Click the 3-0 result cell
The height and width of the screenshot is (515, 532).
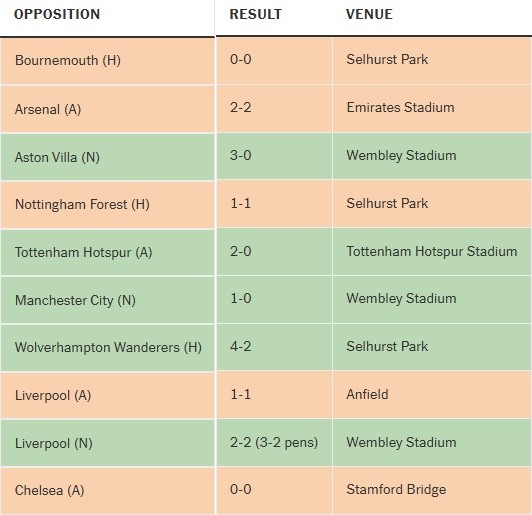coord(274,156)
